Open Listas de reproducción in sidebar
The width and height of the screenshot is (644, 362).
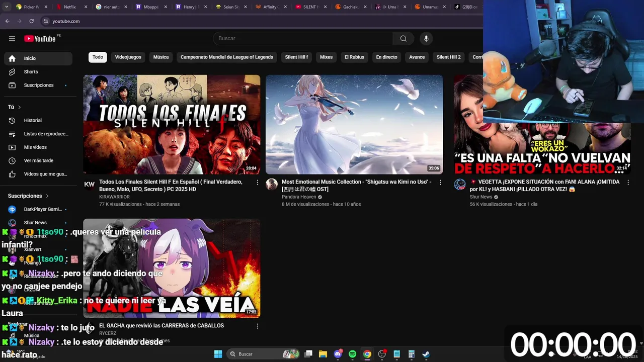38,134
